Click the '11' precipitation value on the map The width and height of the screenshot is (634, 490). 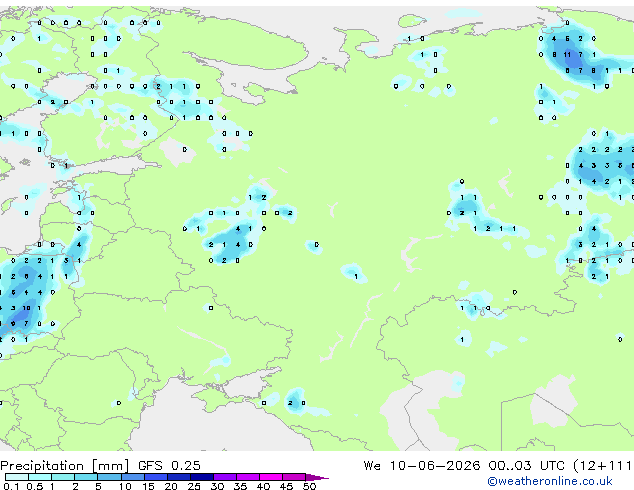[567, 55]
